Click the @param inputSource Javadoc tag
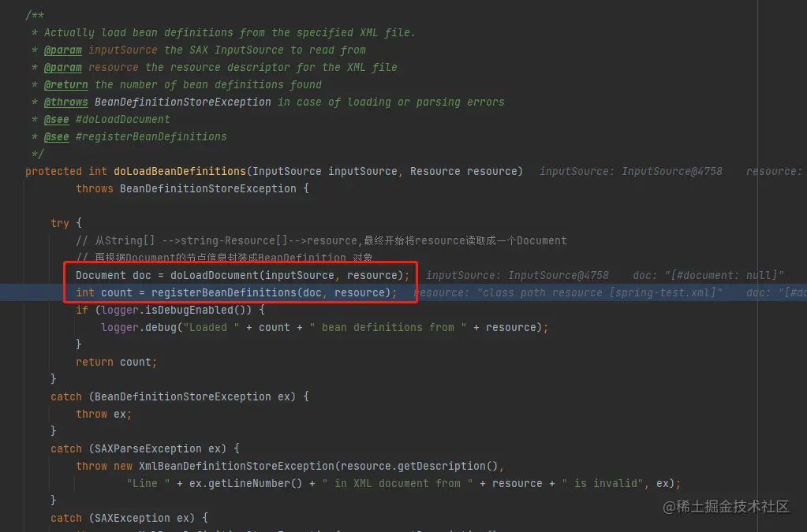 tap(101, 50)
